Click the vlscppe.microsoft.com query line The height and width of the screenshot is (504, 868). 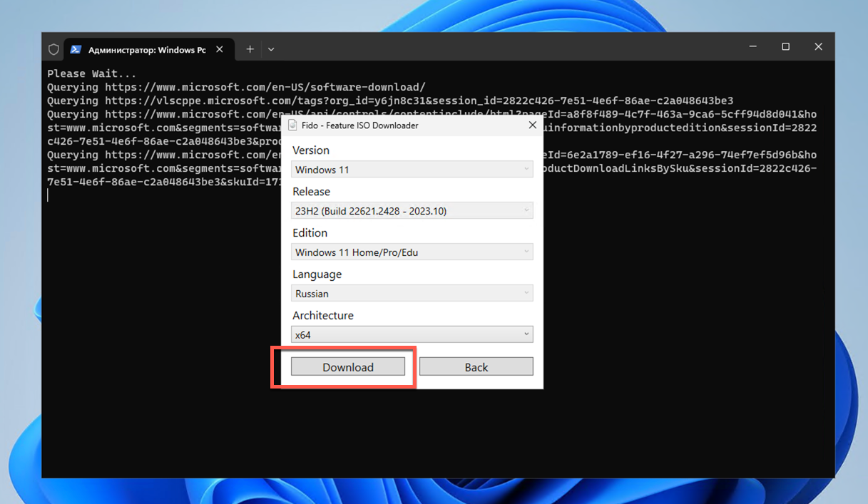[390, 101]
